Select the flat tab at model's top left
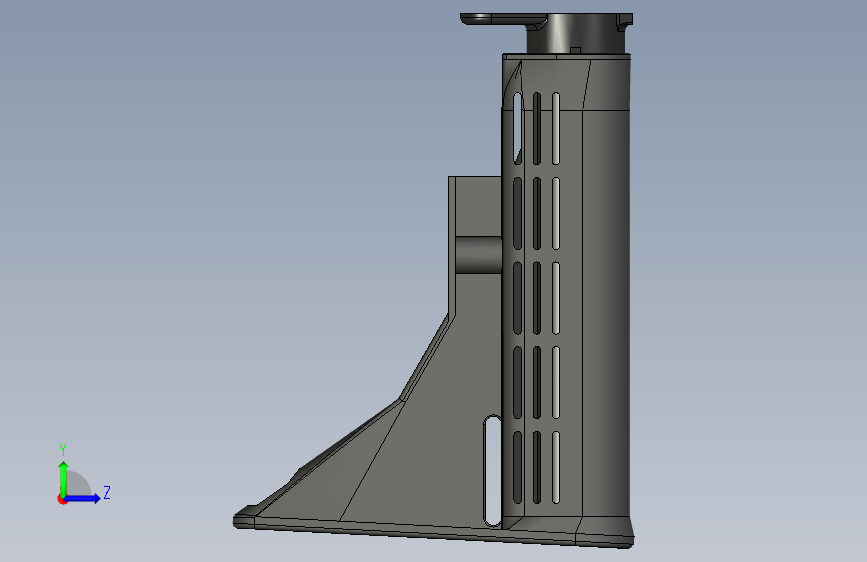The height and width of the screenshot is (562, 867). tap(501, 19)
